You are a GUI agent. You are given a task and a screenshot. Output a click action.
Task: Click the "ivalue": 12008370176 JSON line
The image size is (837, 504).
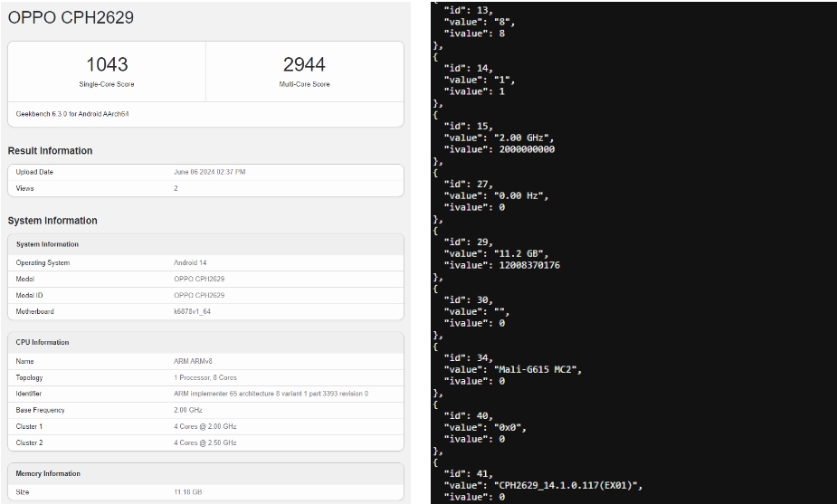coord(502,265)
